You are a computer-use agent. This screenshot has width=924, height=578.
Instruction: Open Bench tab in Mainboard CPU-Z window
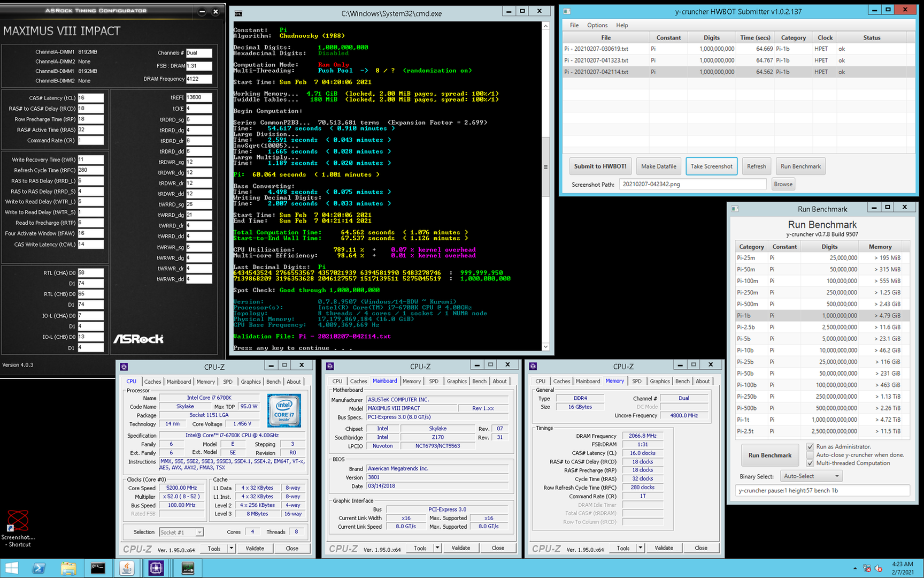[479, 381]
